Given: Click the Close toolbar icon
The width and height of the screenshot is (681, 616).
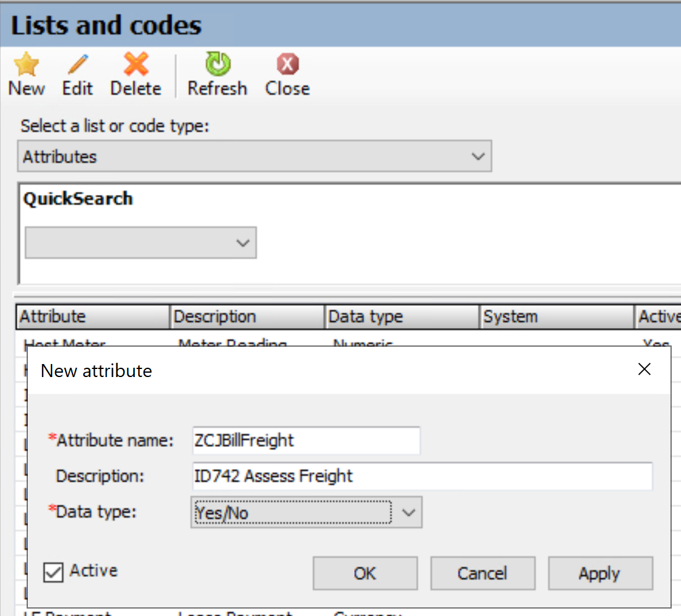Looking at the screenshot, I should coord(287,64).
